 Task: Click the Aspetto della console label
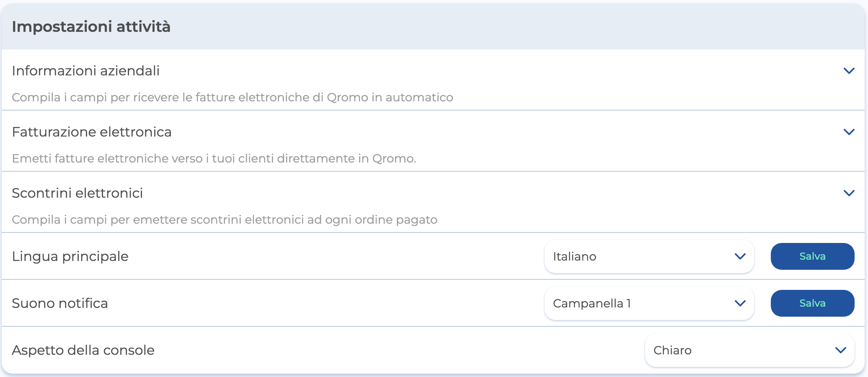point(83,350)
